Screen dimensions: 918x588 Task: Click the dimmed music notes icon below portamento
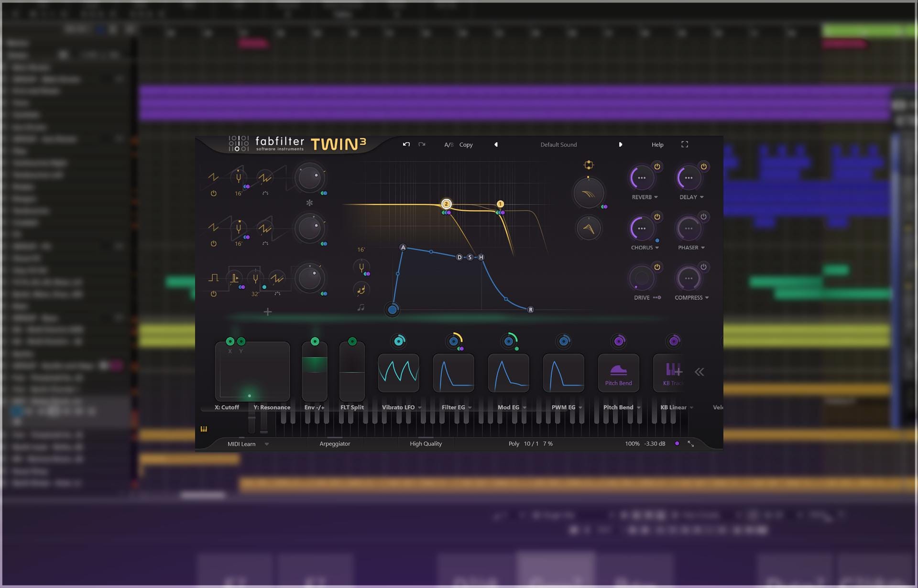point(361,307)
